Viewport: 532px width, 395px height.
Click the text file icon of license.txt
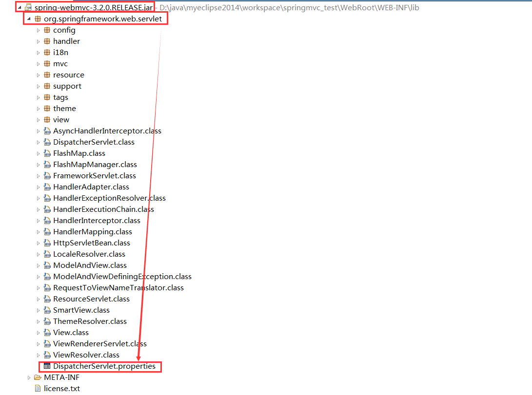tap(38, 388)
